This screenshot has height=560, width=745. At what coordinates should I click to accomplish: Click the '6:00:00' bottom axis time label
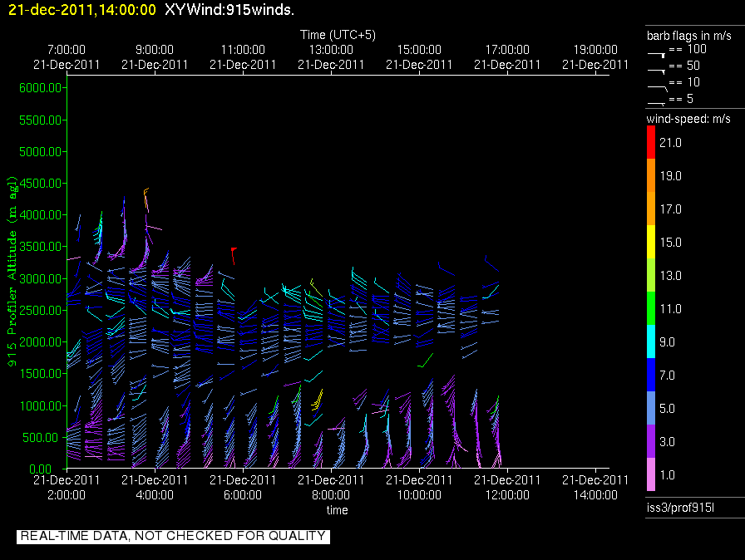tap(243, 495)
